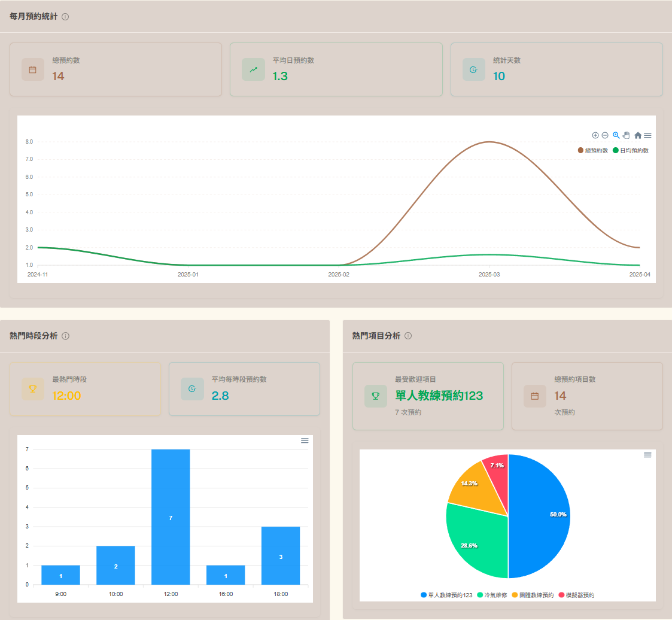Click the 18:00 bar showing 3
Image resolution: width=672 pixels, height=620 pixels.
tap(281, 555)
